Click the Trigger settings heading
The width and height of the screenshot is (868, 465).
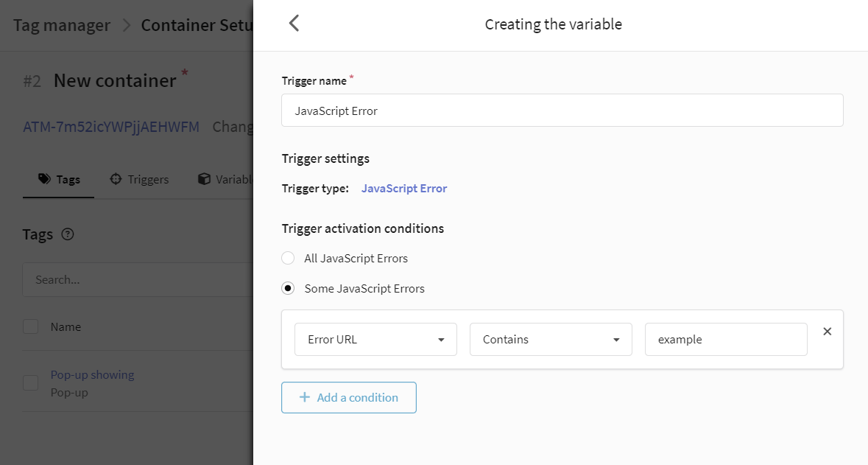[325, 158]
